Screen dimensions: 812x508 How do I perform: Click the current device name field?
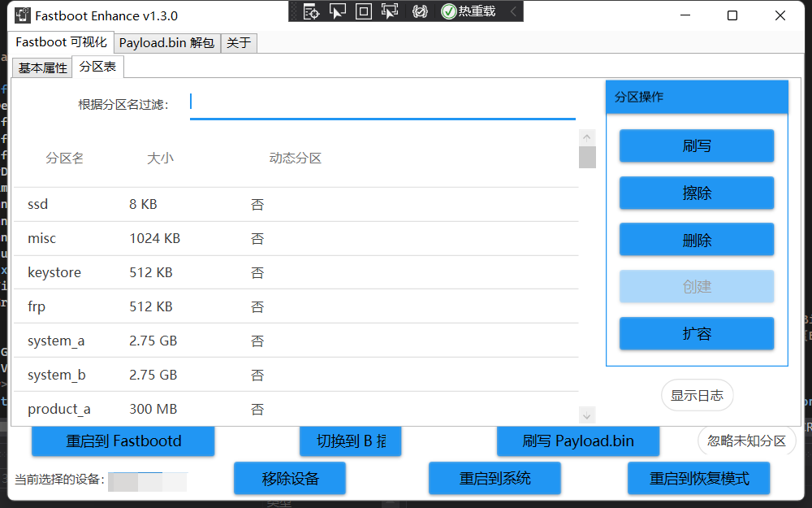148,481
